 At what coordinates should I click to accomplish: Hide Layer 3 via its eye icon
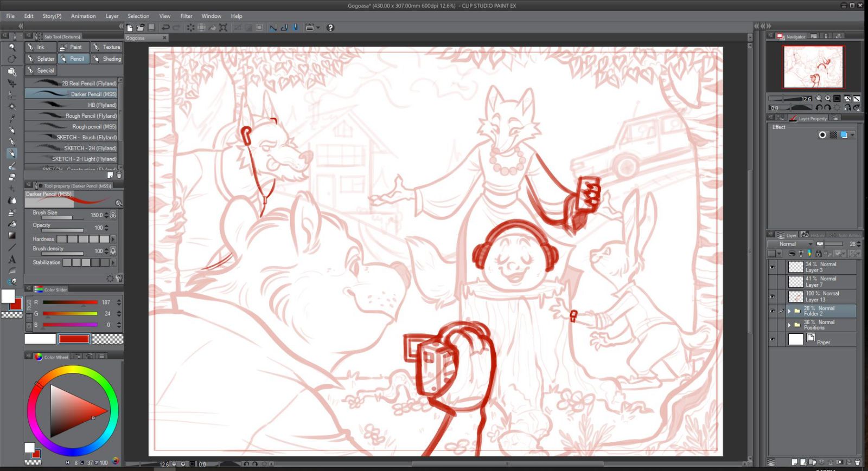tap(773, 267)
